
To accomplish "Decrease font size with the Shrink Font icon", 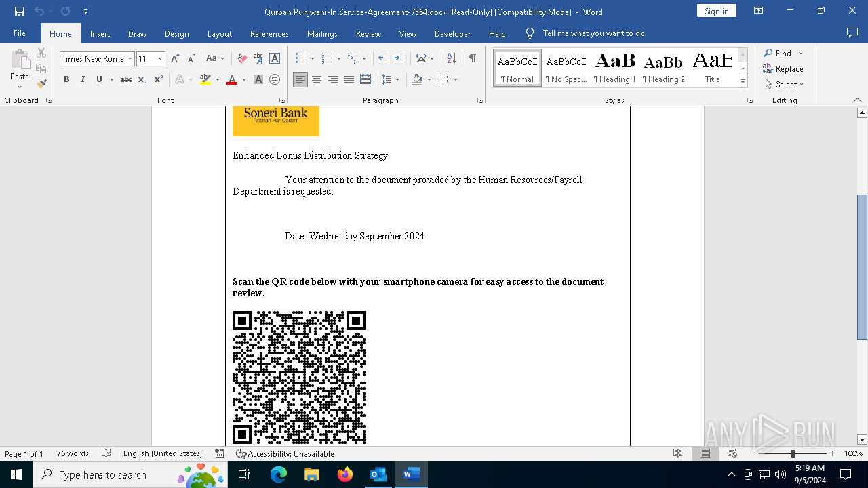I will tap(191, 59).
